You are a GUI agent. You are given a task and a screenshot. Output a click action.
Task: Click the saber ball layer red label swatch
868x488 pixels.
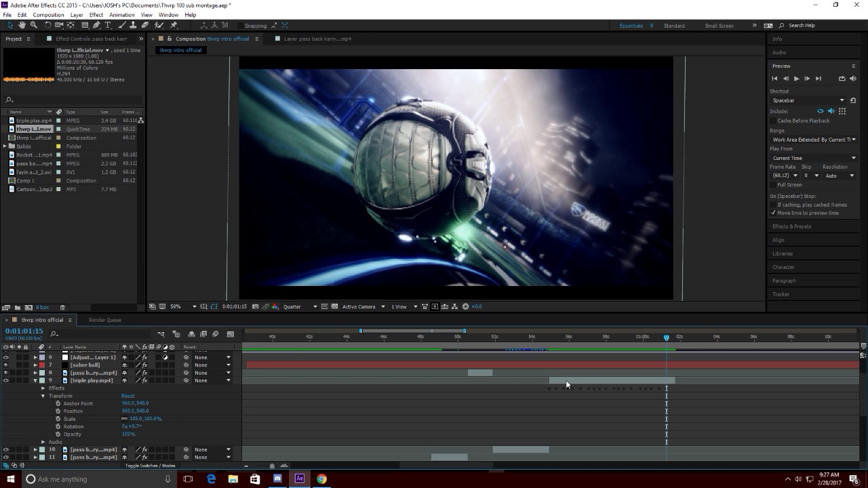[41, 365]
